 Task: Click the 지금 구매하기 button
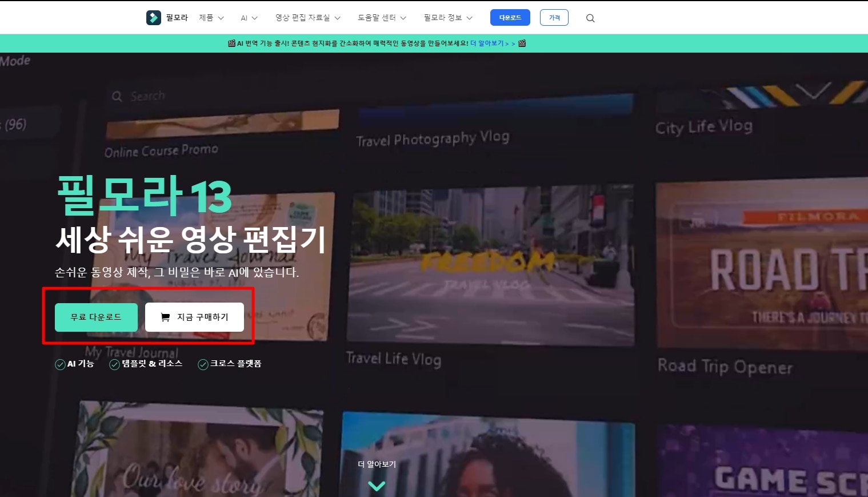(194, 317)
